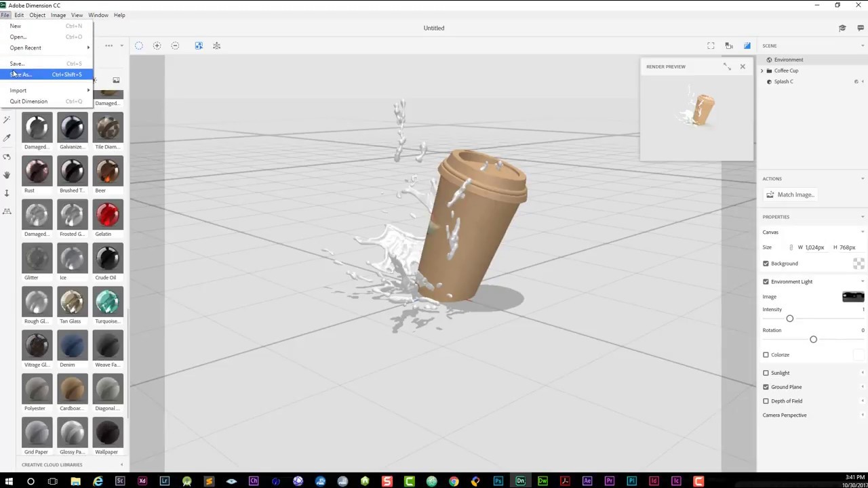Expand the Coffee Cup folder
868x488 pixels.
tap(762, 70)
